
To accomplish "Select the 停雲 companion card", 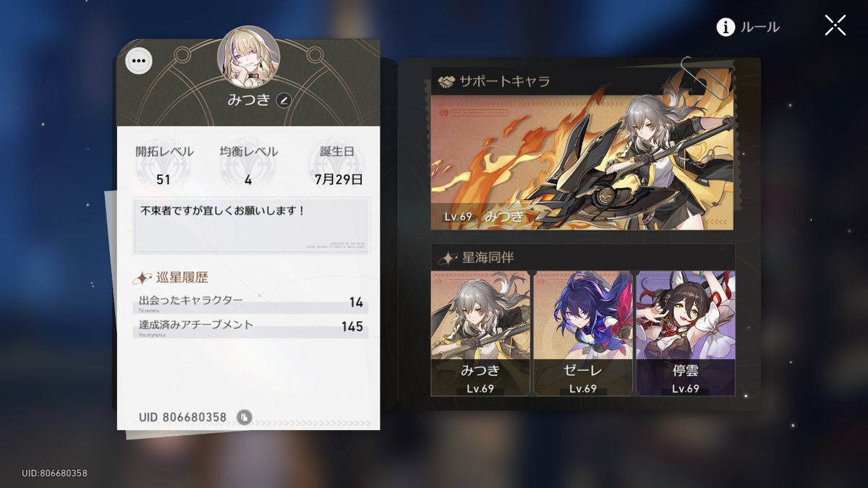I will pos(686,333).
